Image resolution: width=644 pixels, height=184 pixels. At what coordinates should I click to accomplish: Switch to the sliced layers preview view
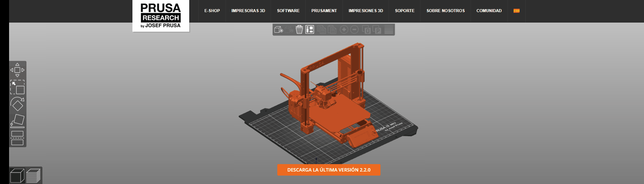pyautogui.click(x=33, y=176)
